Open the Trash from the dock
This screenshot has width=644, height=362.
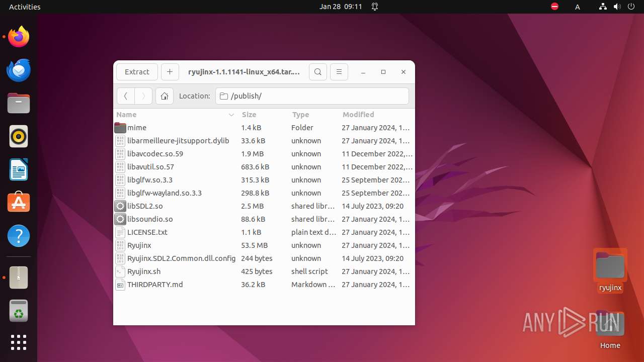(x=19, y=311)
